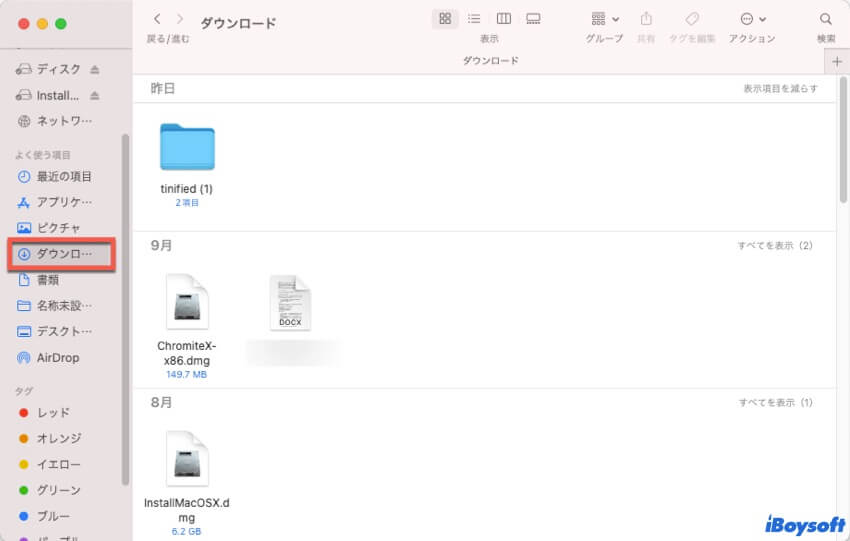Switch to gallery view
Image resolution: width=850 pixels, height=541 pixels.
coord(533,19)
